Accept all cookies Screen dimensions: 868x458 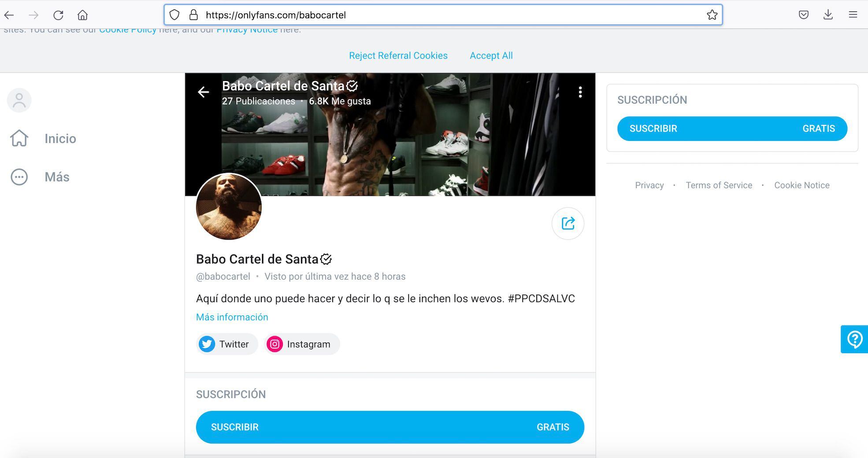tap(491, 55)
